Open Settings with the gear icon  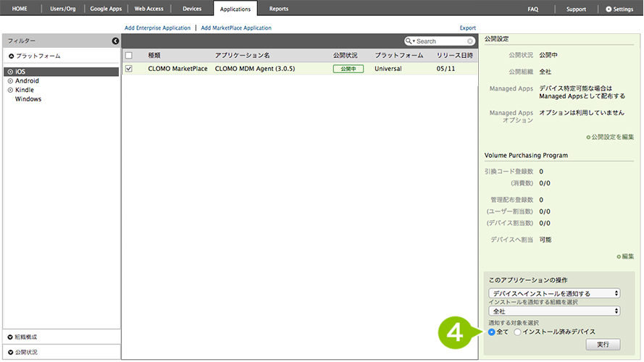[x=609, y=9]
